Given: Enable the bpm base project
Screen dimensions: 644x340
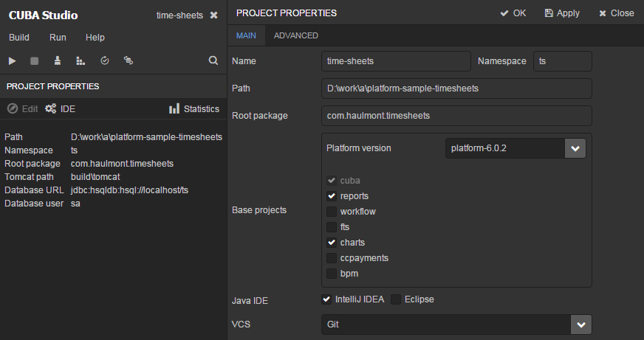Looking at the screenshot, I should [332, 274].
